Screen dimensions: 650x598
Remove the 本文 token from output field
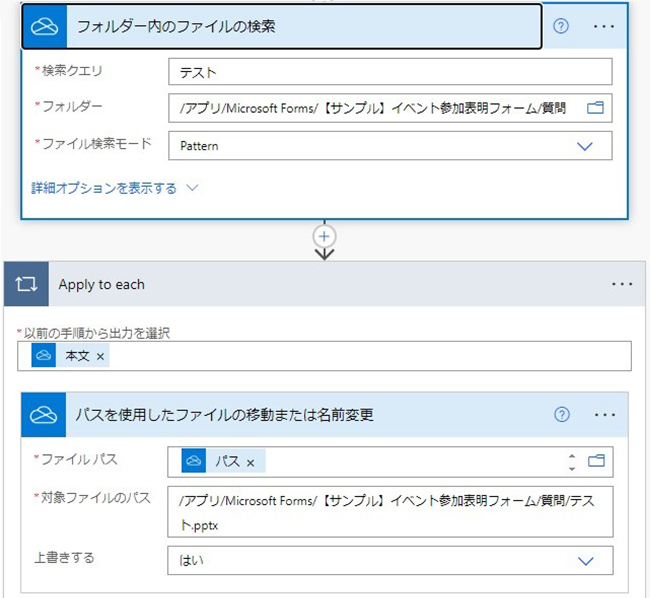point(100,356)
